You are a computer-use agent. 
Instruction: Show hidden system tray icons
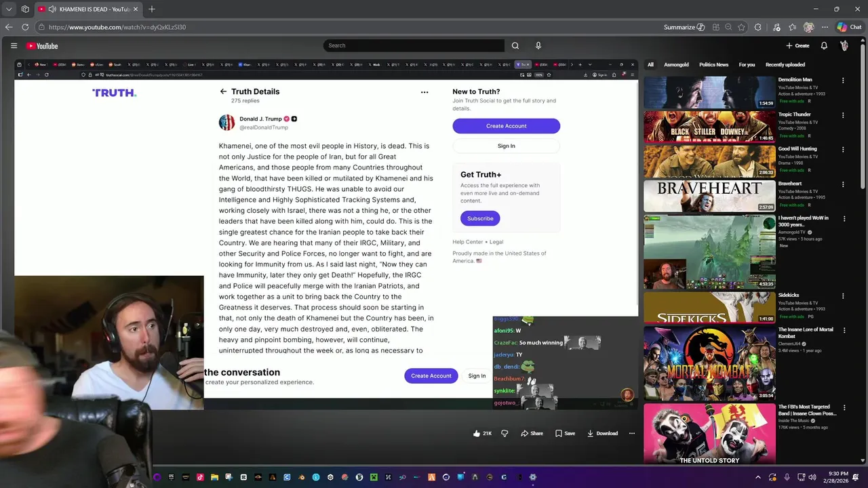[x=758, y=477]
